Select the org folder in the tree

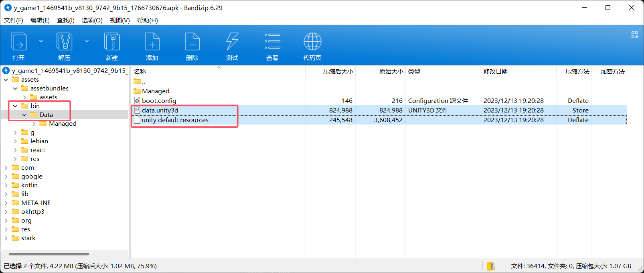coord(26,221)
